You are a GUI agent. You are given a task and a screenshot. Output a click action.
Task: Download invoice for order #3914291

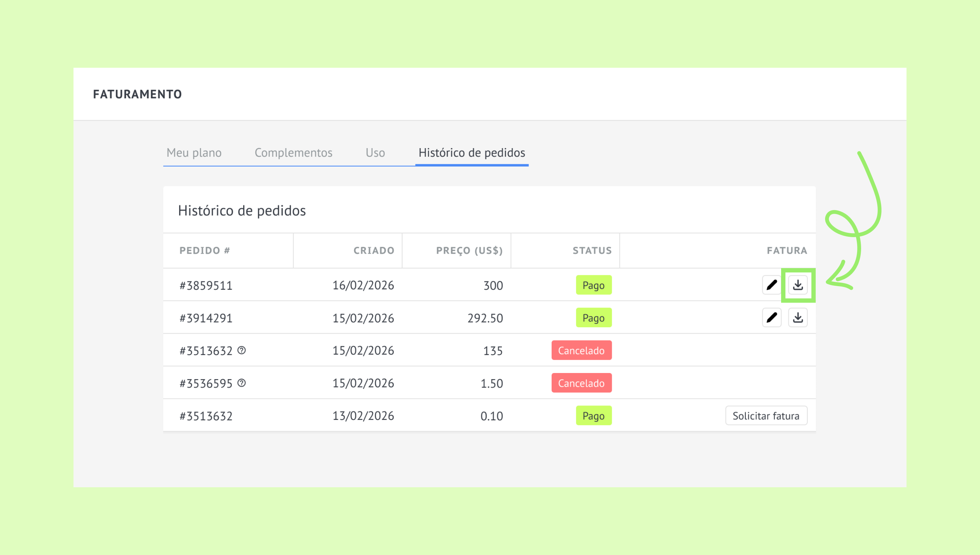point(798,318)
